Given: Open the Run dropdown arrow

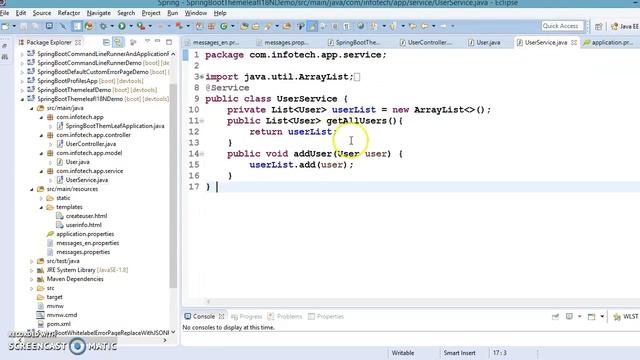Looking at the screenshot, I should pos(131,26).
